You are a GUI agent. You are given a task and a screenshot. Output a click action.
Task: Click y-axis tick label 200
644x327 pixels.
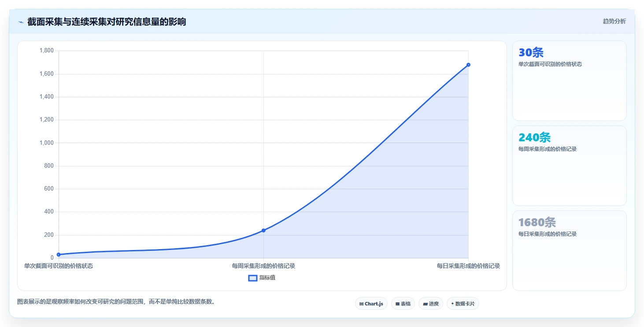[49, 235]
